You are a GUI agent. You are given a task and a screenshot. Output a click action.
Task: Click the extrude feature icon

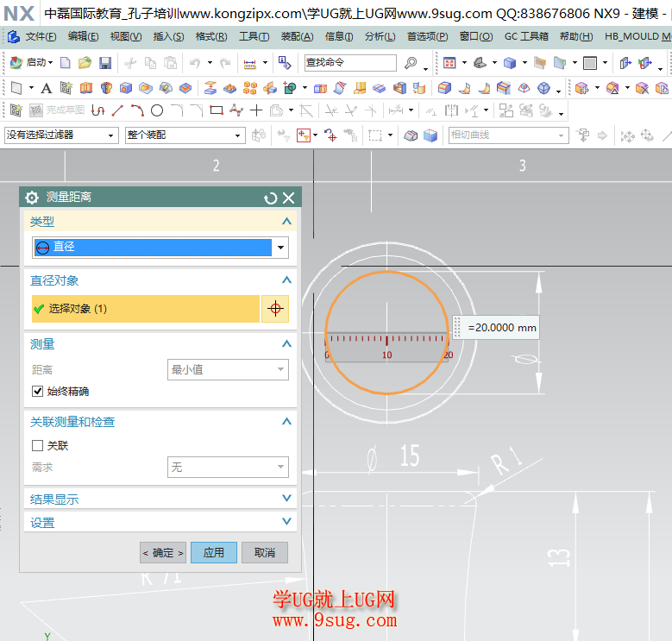86,88
